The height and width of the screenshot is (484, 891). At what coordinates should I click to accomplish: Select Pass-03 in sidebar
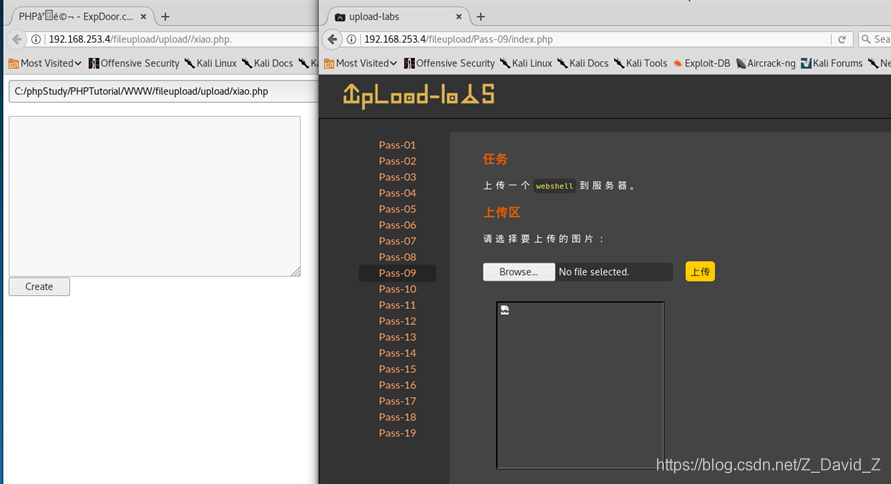397,177
